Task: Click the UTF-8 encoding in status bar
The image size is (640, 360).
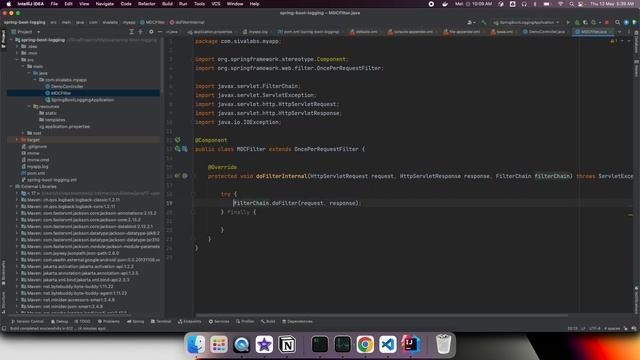Action: [x=595, y=328]
